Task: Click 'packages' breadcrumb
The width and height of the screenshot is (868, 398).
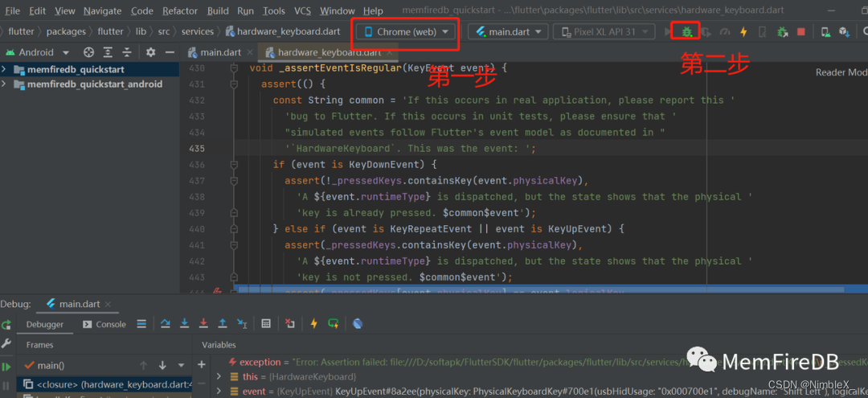Action: [x=66, y=31]
